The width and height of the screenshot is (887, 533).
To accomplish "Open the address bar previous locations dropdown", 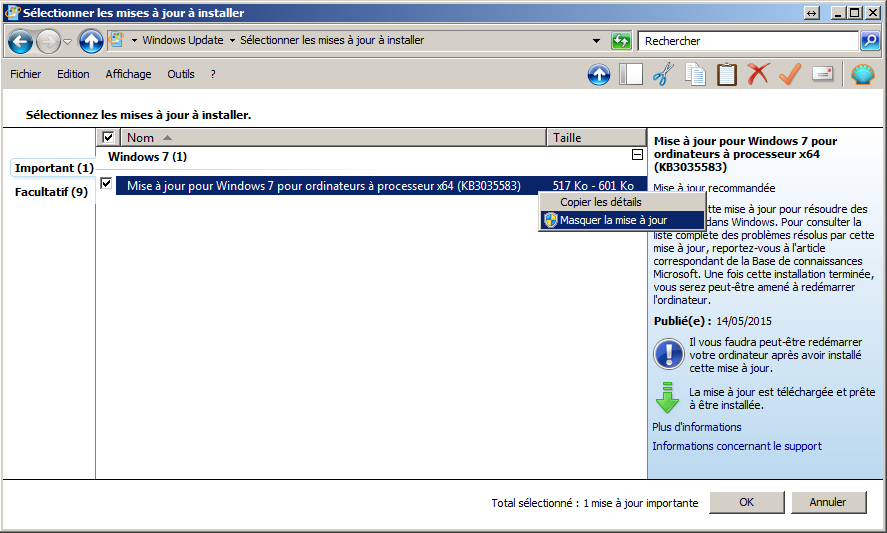I will [x=596, y=41].
